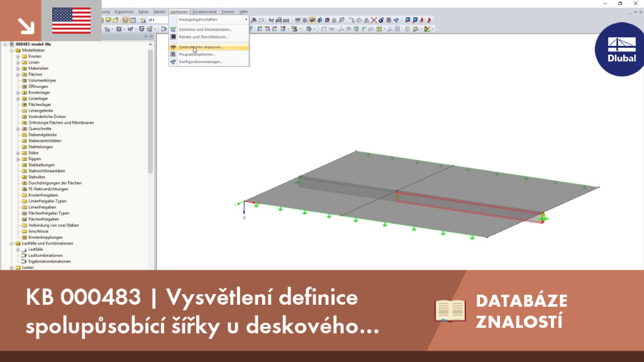Select FE-Netzverdichtungen tree item
This screenshot has height=362, width=644.
tap(48, 189)
